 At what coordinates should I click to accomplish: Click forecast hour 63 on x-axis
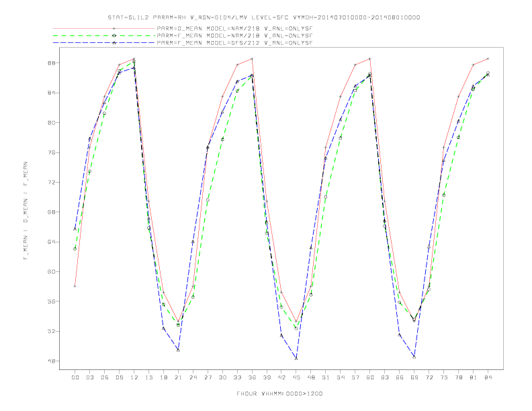coord(385,377)
